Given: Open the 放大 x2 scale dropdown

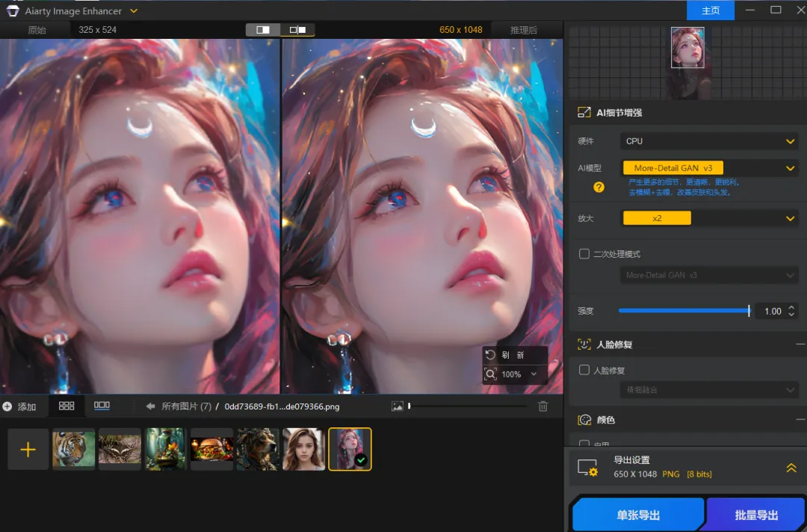Looking at the screenshot, I should pyautogui.click(x=710, y=218).
